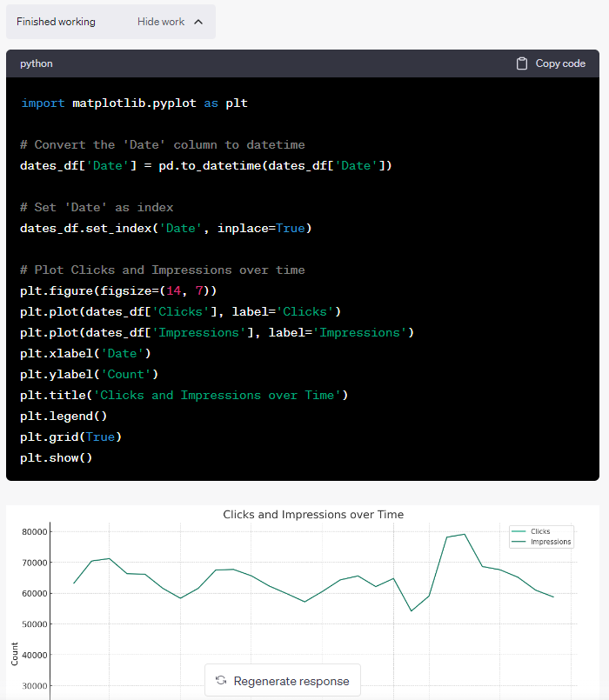Viewport: 609px width, 700px height.
Task: Click the "# Plot Clicks and Impressions" comment
Action: [163, 270]
